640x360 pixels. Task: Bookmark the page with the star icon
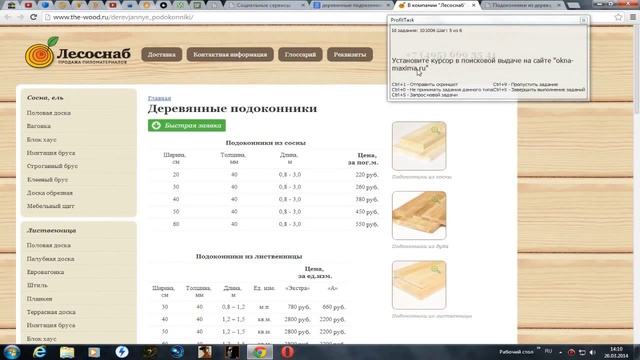click(x=618, y=17)
